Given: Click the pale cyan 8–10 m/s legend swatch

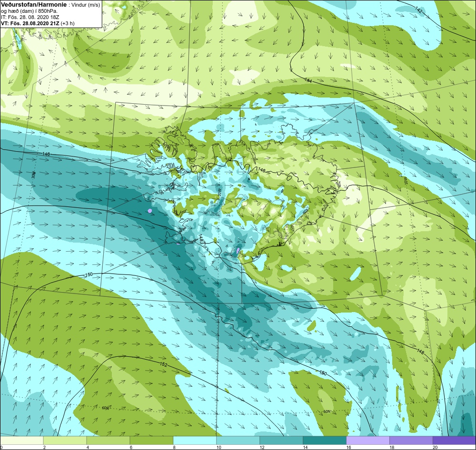Looking at the screenshot, I should pos(195,440).
